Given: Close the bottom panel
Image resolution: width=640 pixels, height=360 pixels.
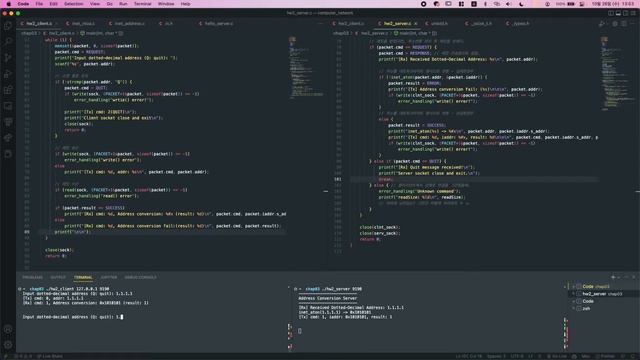Looking at the screenshot, I should [634, 277].
